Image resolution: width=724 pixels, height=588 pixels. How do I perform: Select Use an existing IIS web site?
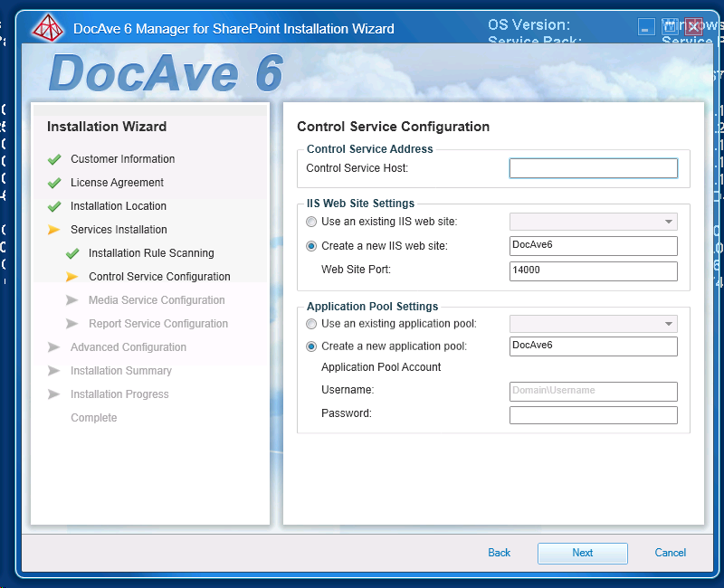pyautogui.click(x=311, y=222)
